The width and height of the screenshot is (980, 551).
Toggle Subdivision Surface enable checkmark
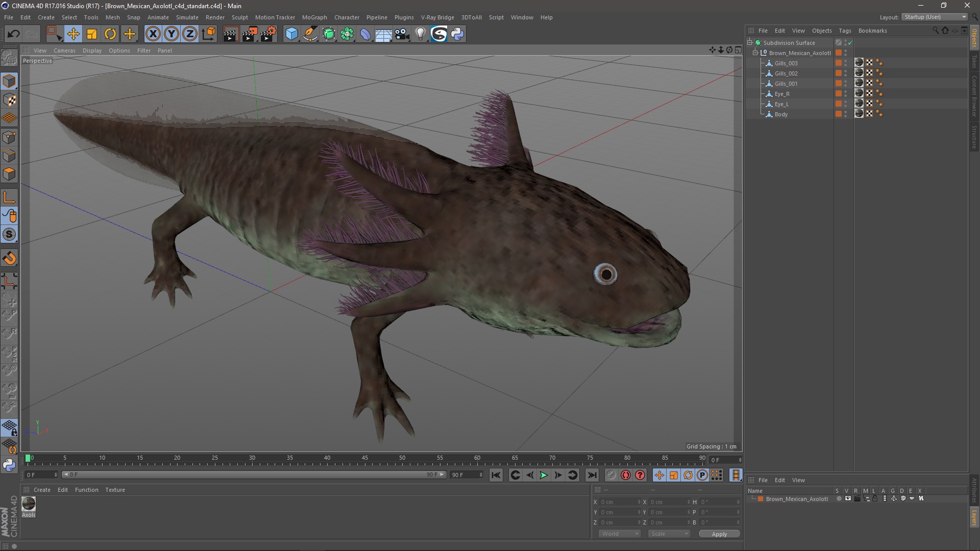(850, 43)
